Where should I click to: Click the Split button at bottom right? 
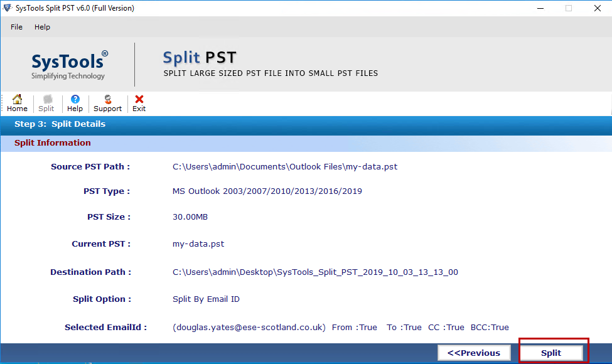[551, 353]
